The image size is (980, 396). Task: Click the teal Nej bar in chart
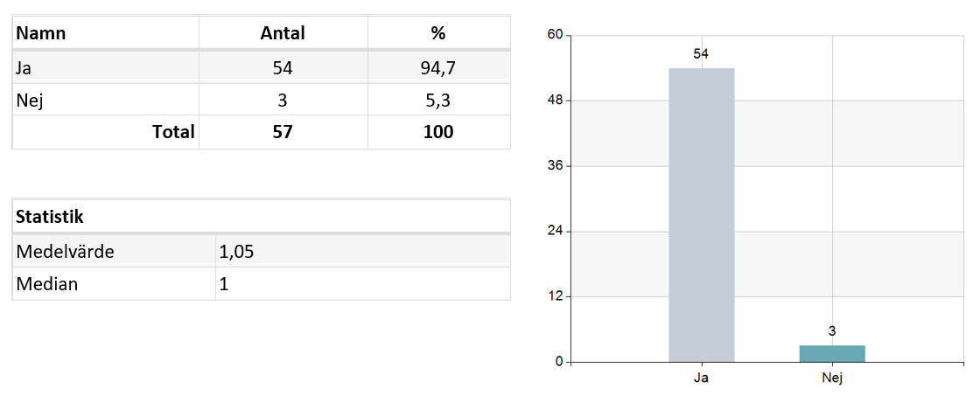coord(831,353)
